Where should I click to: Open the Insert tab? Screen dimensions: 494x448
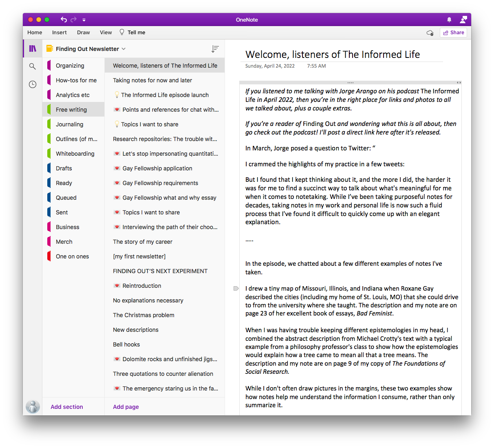click(x=60, y=33)
